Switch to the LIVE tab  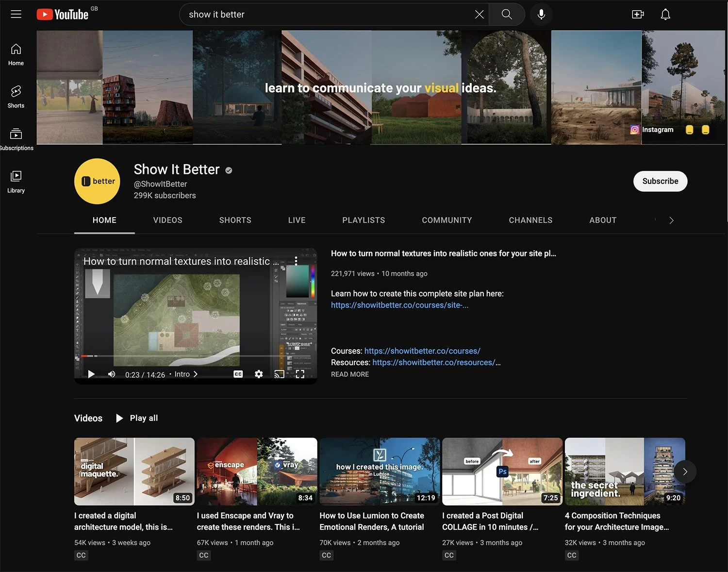(x=297, y=220)
